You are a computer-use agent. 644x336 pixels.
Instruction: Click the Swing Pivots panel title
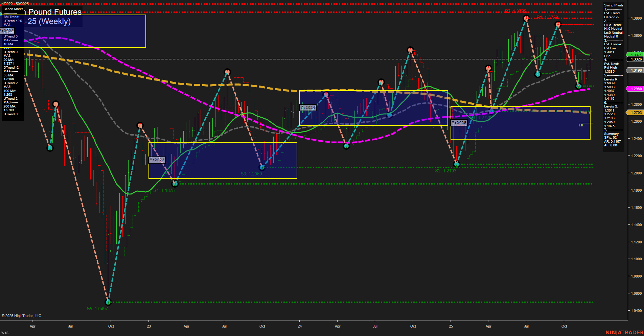pos(614,5)
